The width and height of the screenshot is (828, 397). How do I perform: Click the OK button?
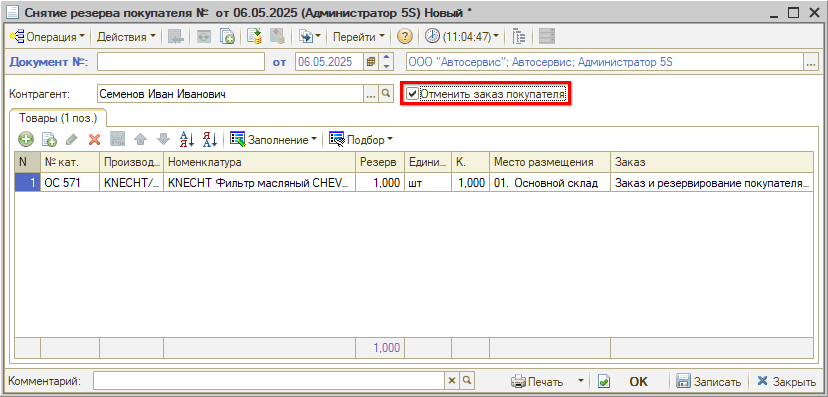coord(638,381)
